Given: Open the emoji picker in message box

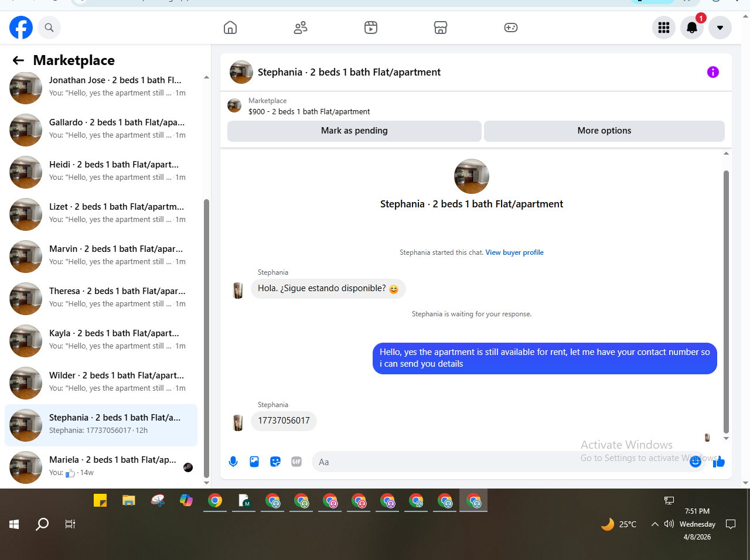Looking at the screenshot, I should pos(696,462).
